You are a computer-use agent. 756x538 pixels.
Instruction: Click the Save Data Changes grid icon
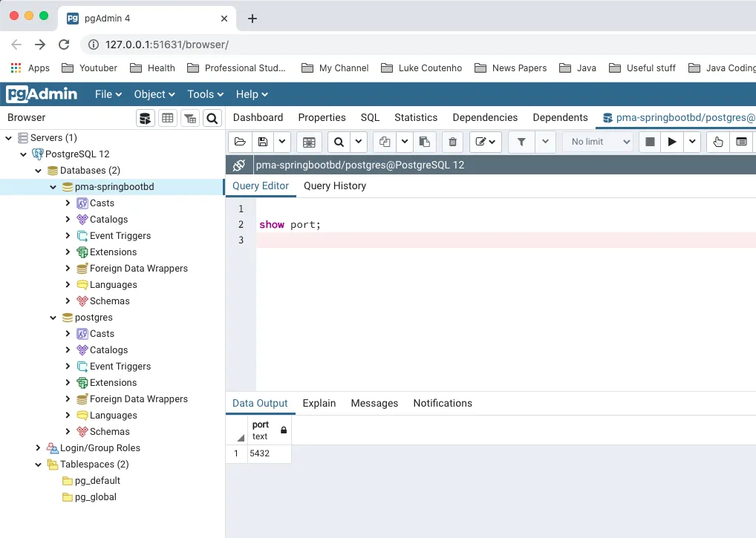point(309,142)
